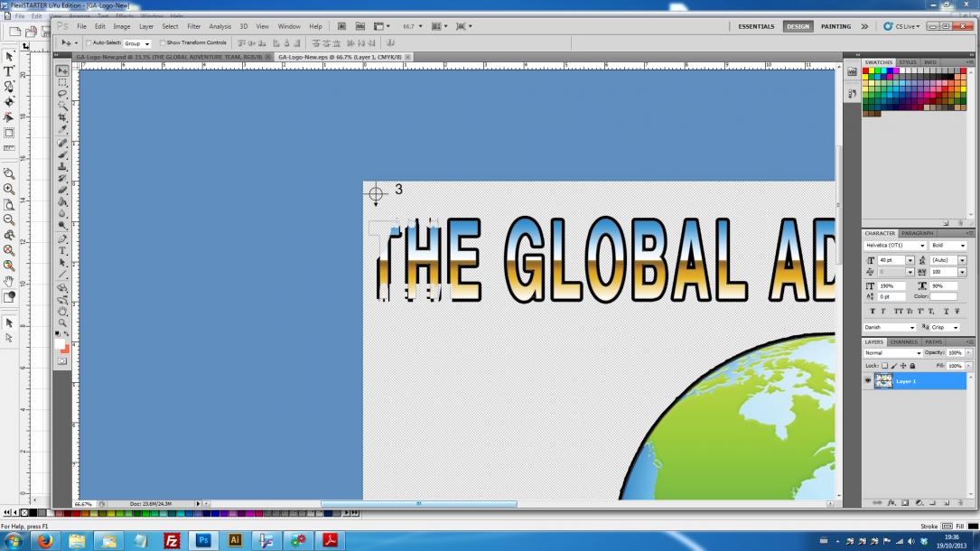This screenshot has height=551, width=980.
Task: Switch to the Paths panel tab
Action: tap(934, 342)
